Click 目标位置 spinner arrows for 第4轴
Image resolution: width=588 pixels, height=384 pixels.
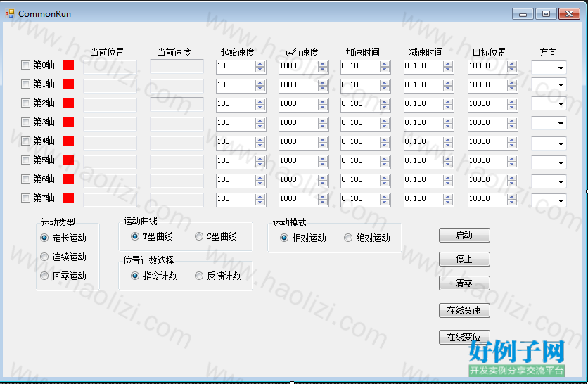click(x=512, y=143)
